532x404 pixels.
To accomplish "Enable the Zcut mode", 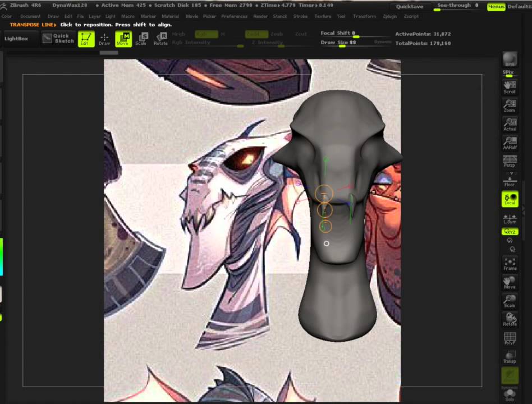I will pos(301,34).
